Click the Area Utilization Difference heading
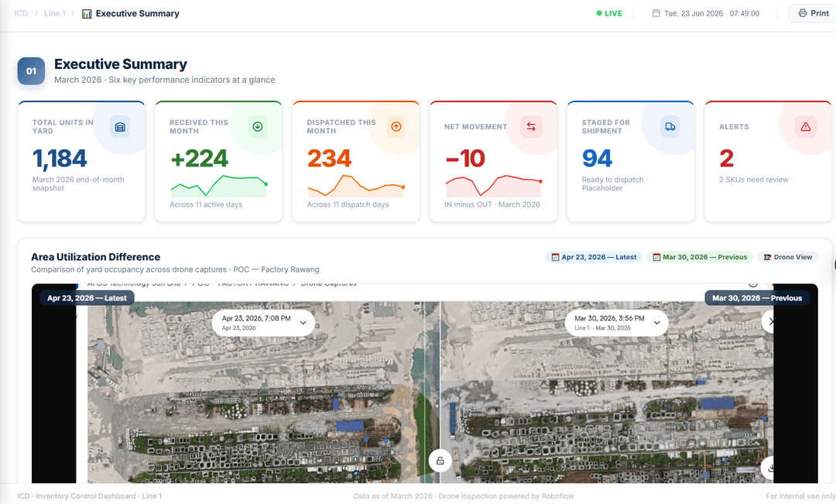 point(95,257)
